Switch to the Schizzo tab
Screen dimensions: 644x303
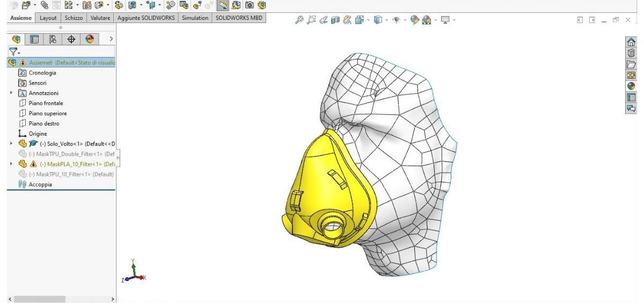coord(74,18)
